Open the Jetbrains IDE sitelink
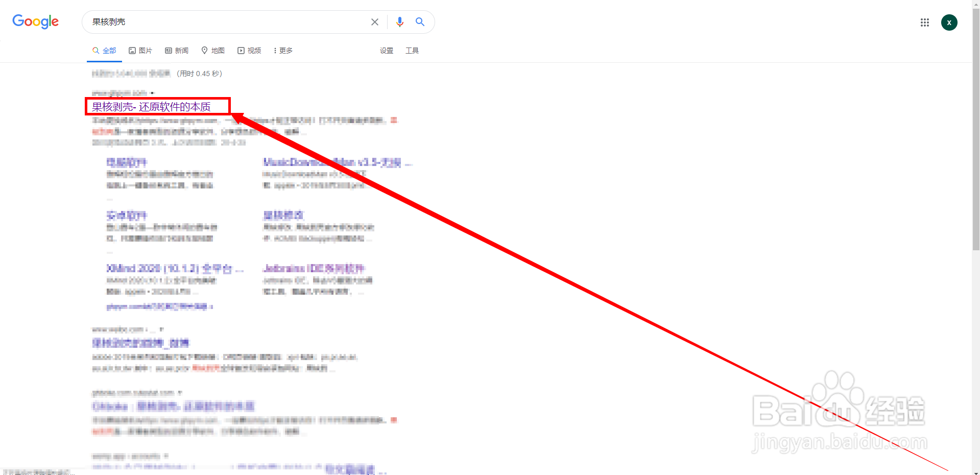 pyautogui.click(x=314, y=269)
